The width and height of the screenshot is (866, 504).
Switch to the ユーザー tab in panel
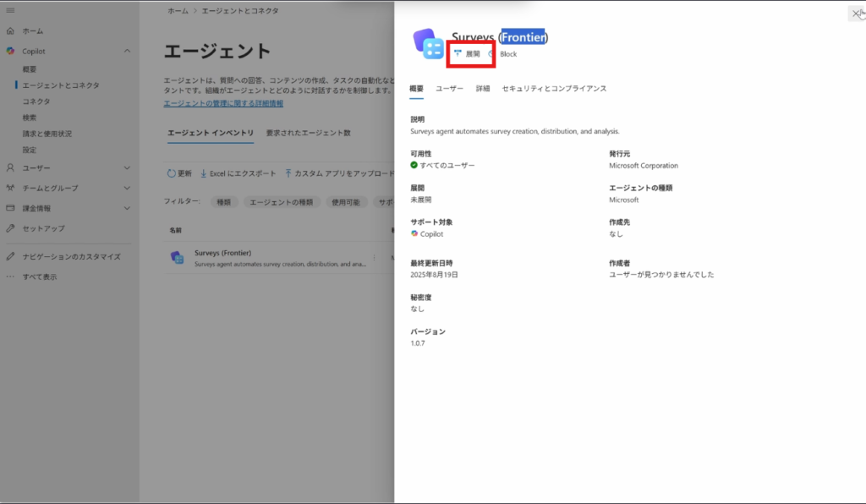[449, 89]
